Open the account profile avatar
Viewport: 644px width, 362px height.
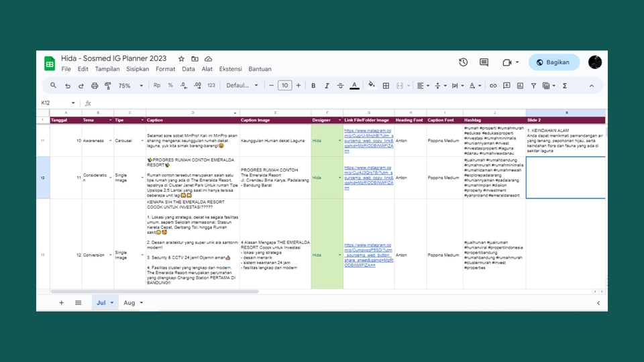point(595,62)
